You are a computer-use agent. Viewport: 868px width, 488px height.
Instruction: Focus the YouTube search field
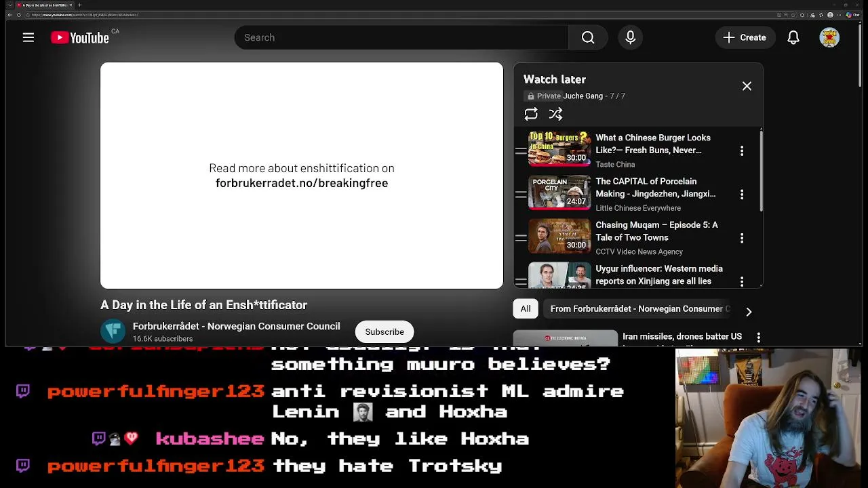[401, 37]
